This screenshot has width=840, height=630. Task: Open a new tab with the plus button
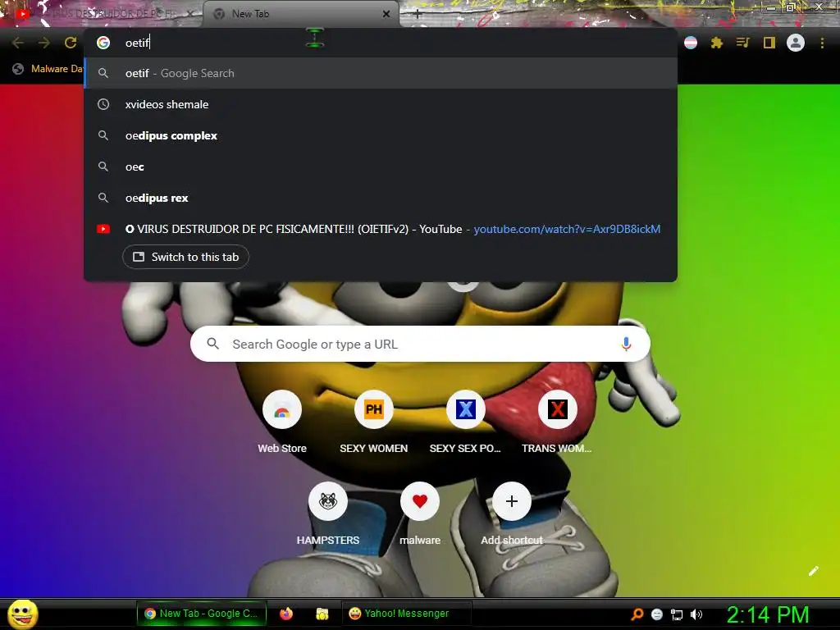pyautogui.click(x=417, y=14)
